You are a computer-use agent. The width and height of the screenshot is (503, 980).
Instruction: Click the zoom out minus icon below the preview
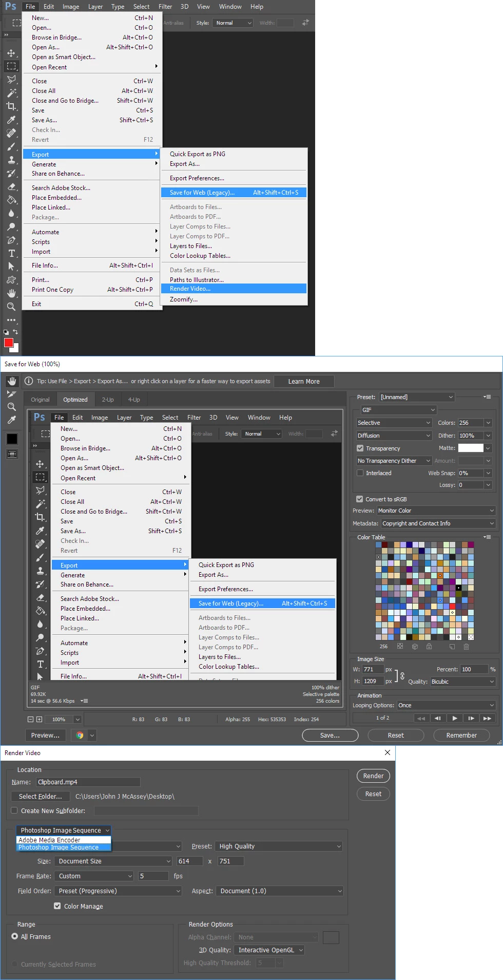[31, 720]
